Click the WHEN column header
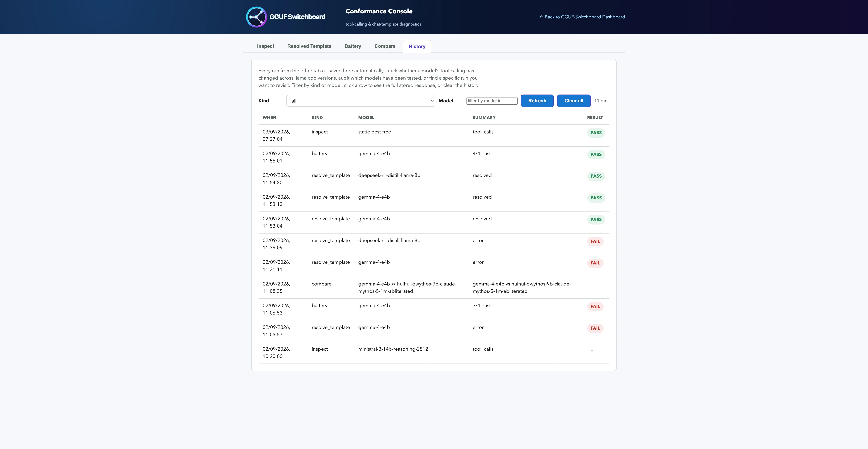The height and width of the screenshot is (449, 868). (x=269, y=118)
